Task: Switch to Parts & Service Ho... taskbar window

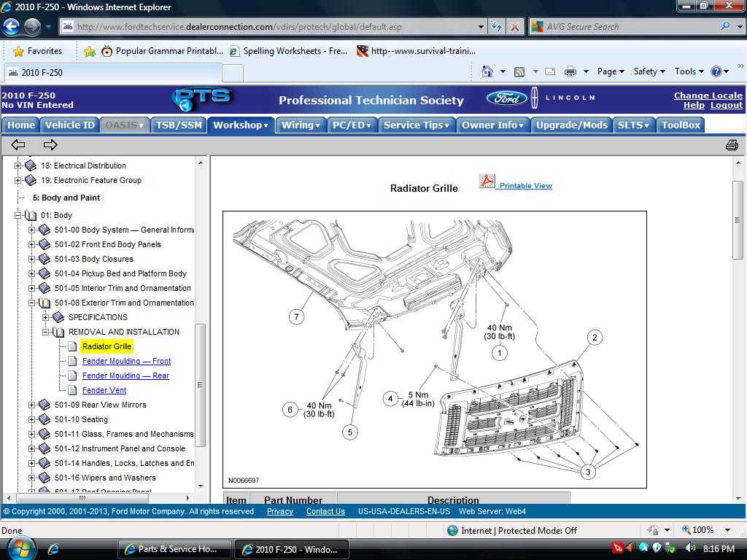Action: pos(174,549)
